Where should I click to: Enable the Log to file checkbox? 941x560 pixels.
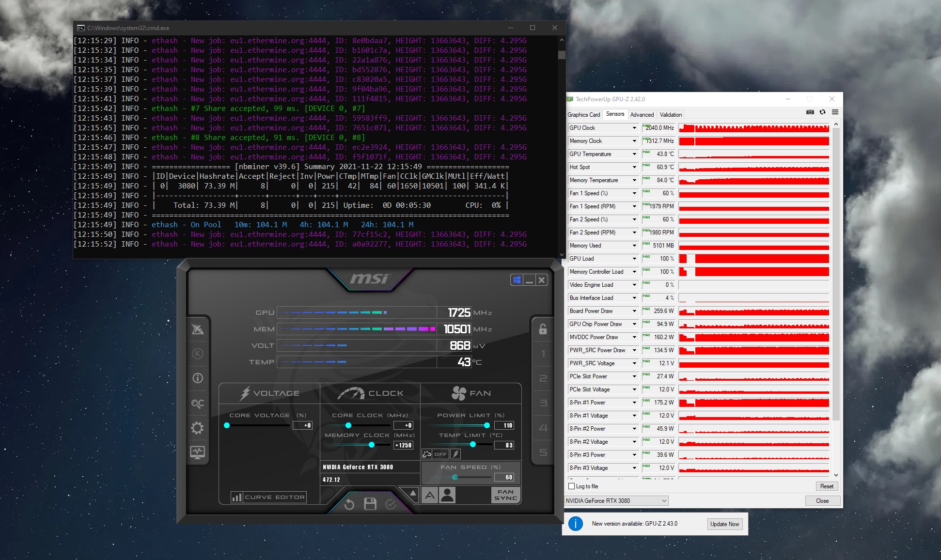tap(571, 486)
